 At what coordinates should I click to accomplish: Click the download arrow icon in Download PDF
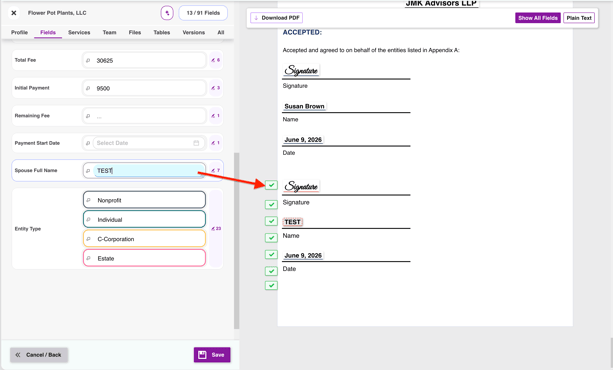(256, 18)
